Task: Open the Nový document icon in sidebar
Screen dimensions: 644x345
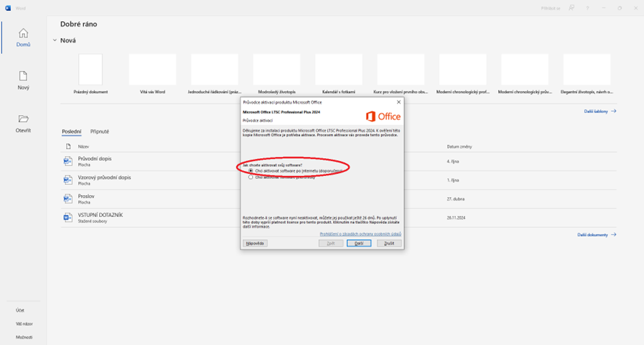Action: click(x=23, y=76)
